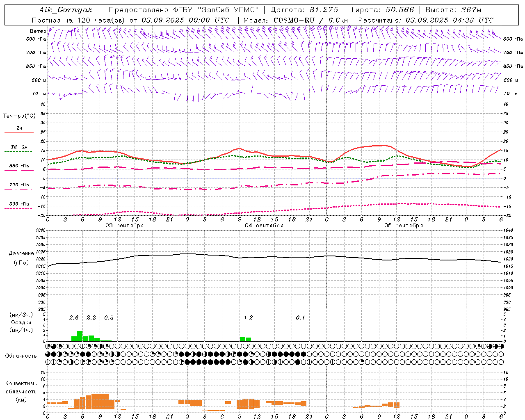
Task: Click the Ветер wind panel label
Action: pyautogui.click(x=38, y=31)
